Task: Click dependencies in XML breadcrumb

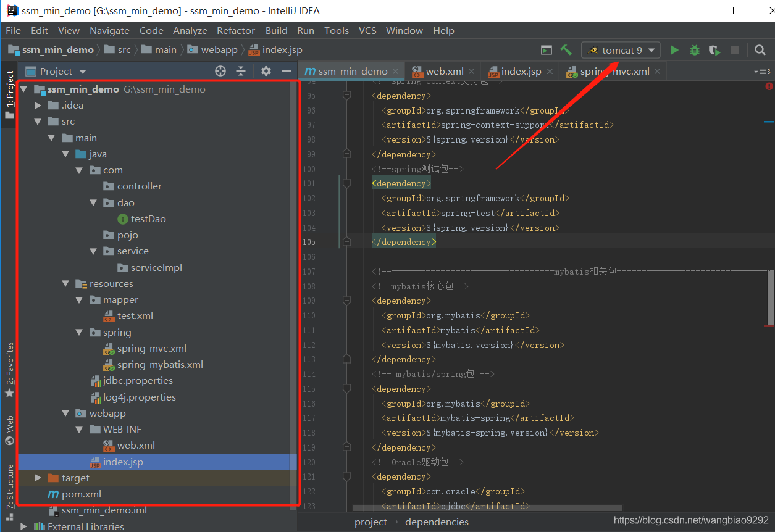Action: (437, 522)
